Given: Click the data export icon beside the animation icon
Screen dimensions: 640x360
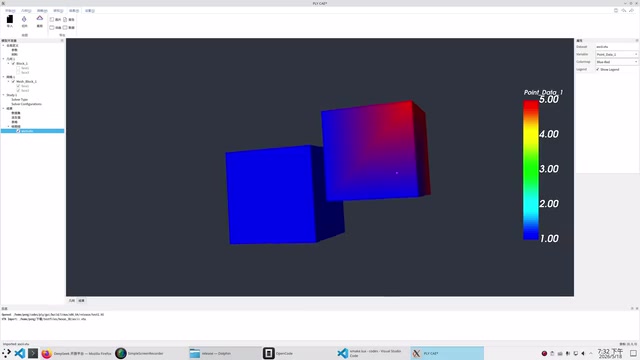Looking at the screenshot, I should 65,27.
